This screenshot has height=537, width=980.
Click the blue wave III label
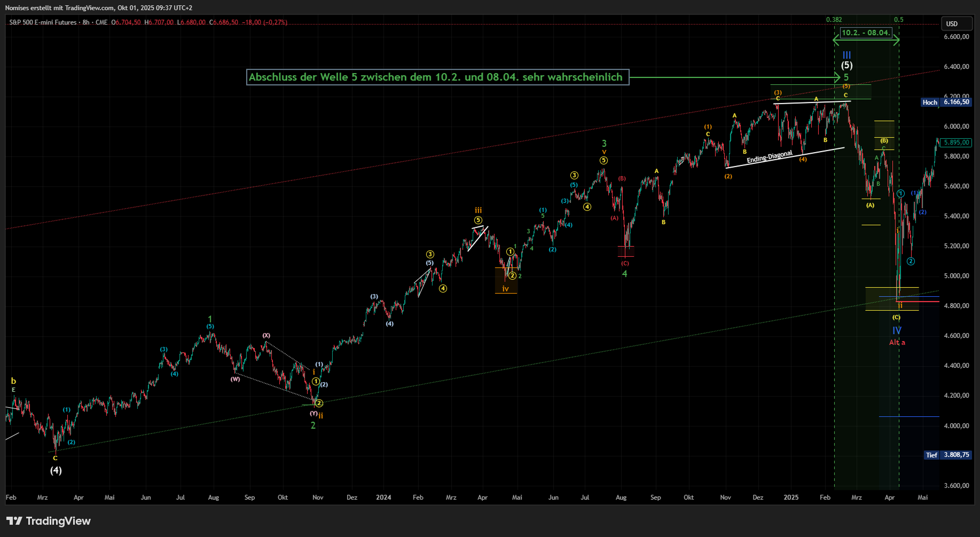846,56
